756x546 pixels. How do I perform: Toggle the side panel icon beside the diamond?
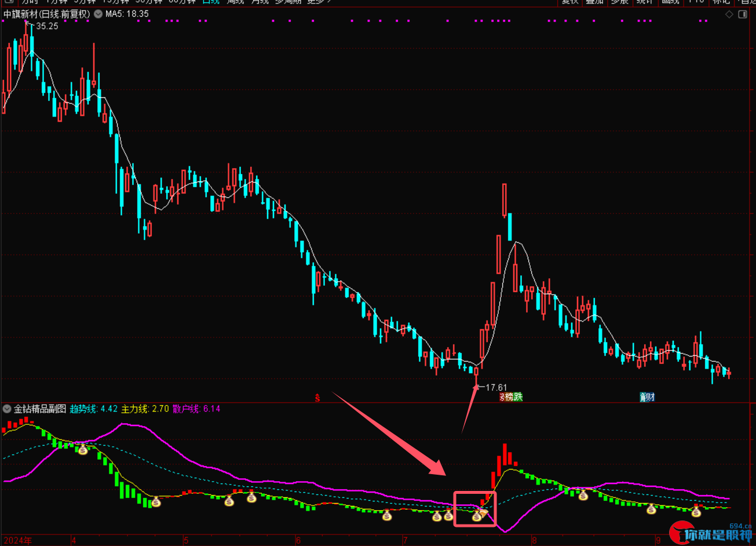tap(743, 14)
